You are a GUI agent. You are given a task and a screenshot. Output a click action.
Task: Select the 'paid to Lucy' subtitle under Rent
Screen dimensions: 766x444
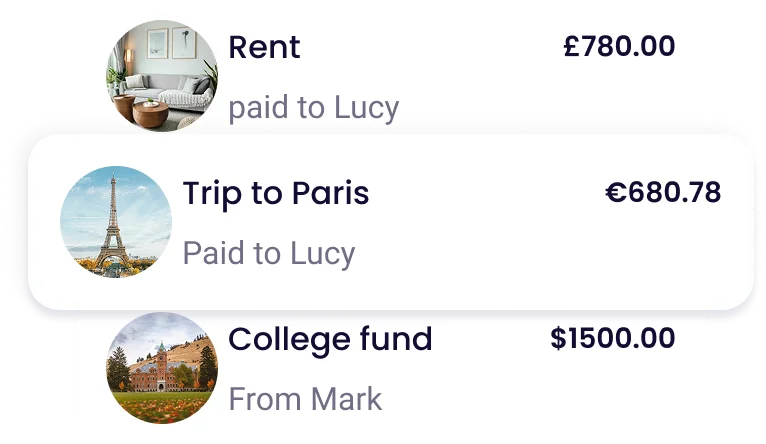pos(314,108)
